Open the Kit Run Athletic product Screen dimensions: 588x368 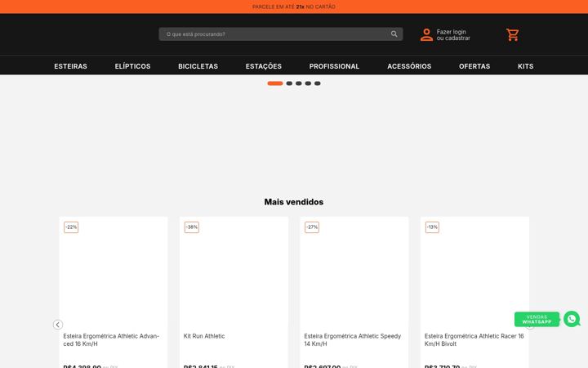pyautogui.click(x=204, y=336)
